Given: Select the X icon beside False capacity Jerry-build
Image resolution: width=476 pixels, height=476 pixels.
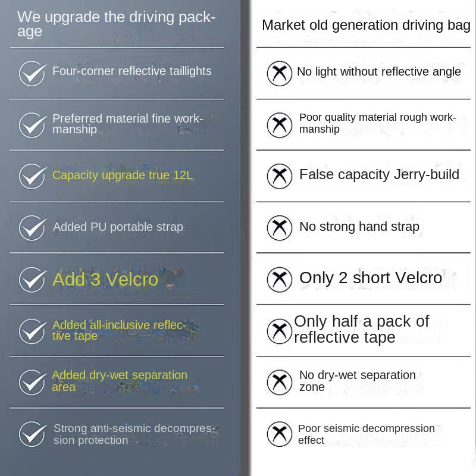Looking at the screenshot, I should (x=279, y=176).
